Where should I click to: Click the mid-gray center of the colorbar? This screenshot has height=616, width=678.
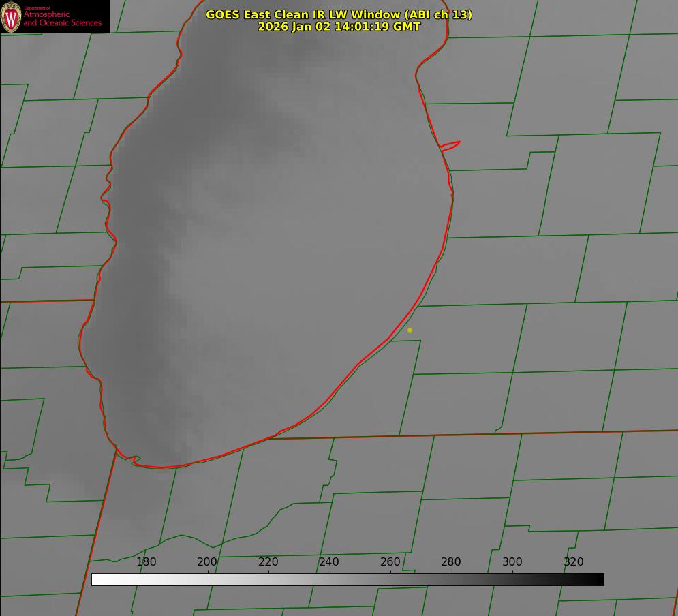348,579
